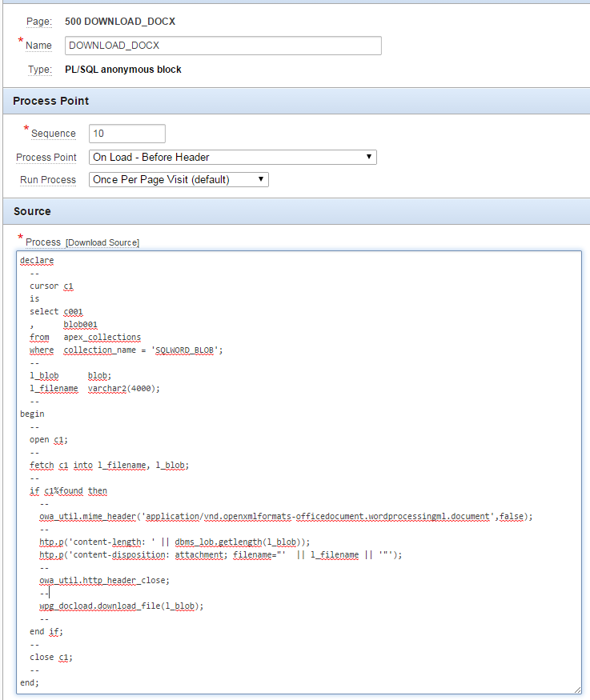
Task: Click the Type label help link
Action: tap(40, 70)
